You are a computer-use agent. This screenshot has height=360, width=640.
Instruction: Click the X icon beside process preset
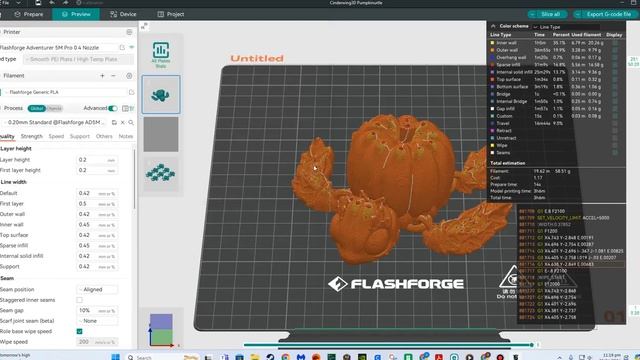tap(122, 122)
